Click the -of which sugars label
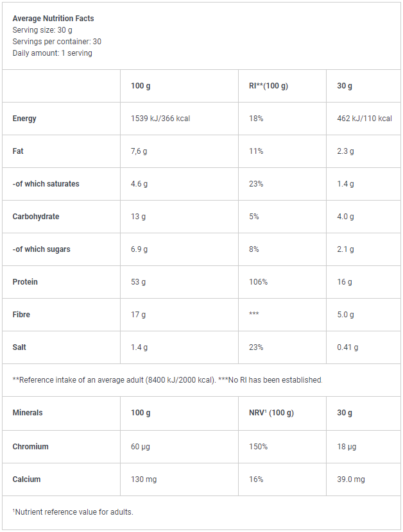The width and height of the screenshot is (403, 532). [x=42, y=249]
